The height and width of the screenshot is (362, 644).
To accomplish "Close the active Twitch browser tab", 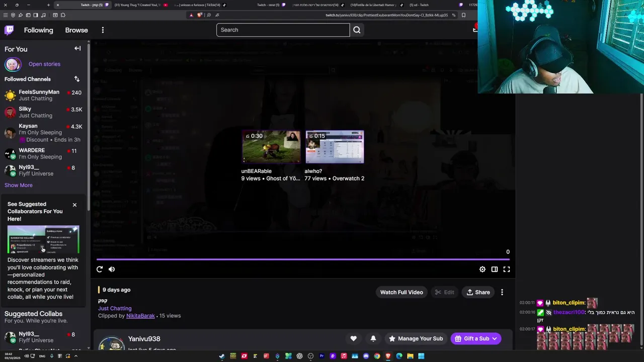I will pos(58,5).
